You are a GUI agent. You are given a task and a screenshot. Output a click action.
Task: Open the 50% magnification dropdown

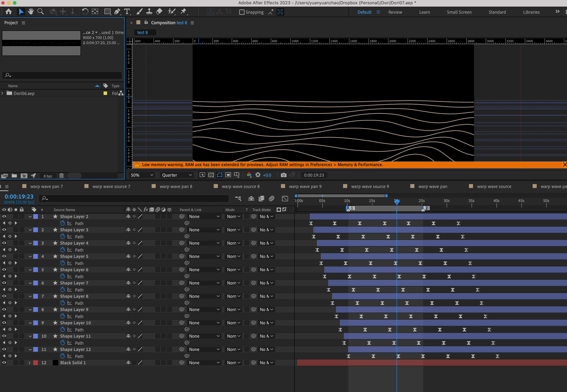point(142,175)
